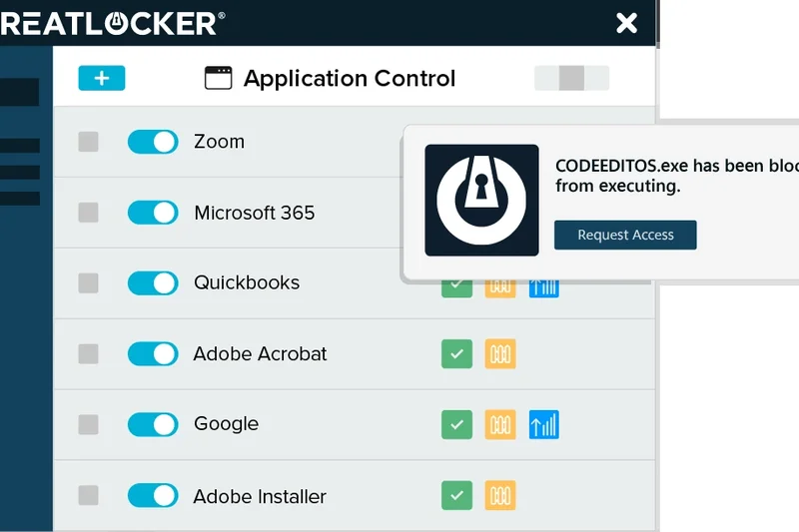This screenshot has height=532, width=799.
Task: Select the Adobe Acrobat application name
Action: point(260,353)
